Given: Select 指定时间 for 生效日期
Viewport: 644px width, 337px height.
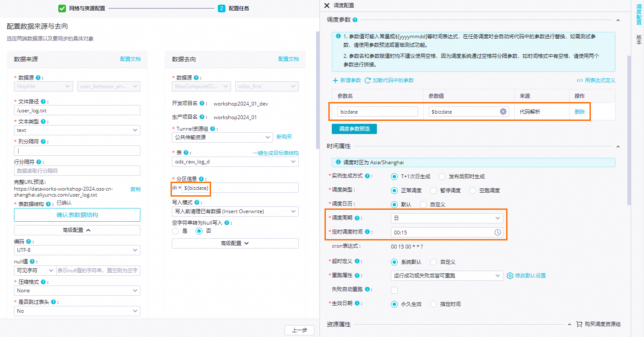Looking at the screenshot, I should tap(433, 304).
